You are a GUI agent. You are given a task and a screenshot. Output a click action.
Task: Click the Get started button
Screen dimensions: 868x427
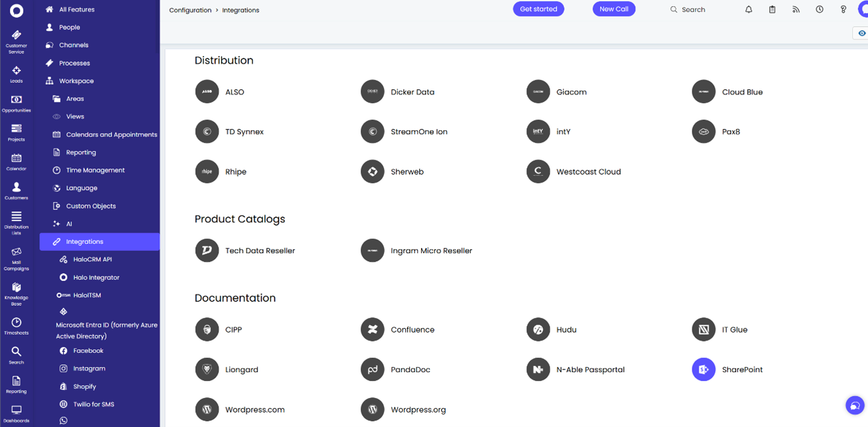(x=538, y=9)
